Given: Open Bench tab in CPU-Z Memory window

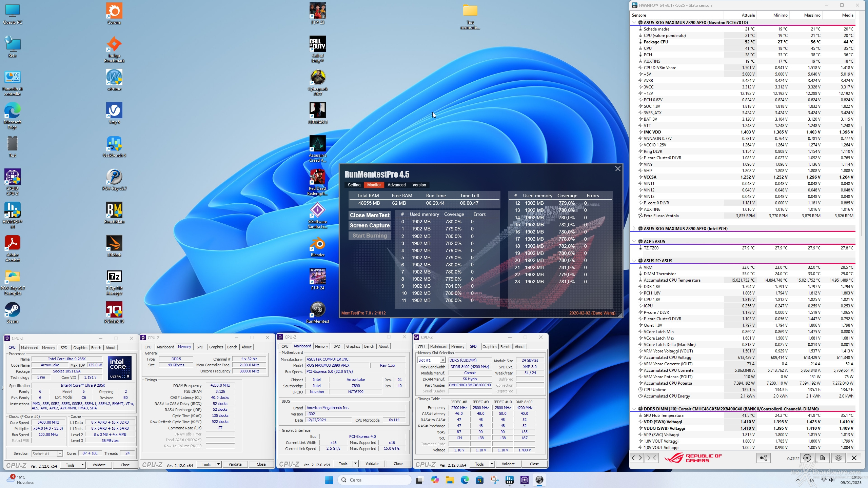Looking at the screenshot, I should click(x=232, y=347).
